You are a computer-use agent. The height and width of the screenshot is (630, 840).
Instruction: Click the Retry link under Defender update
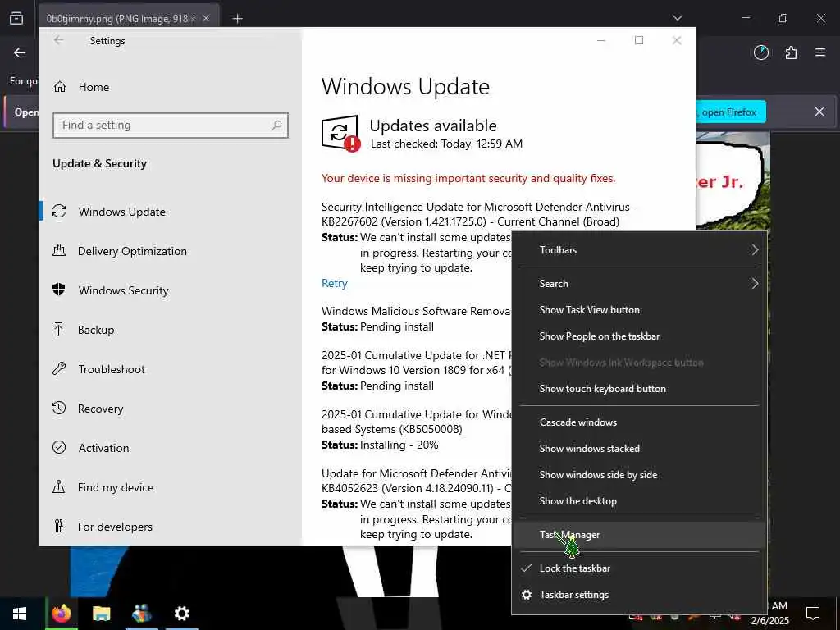click(x=335, y=283)
